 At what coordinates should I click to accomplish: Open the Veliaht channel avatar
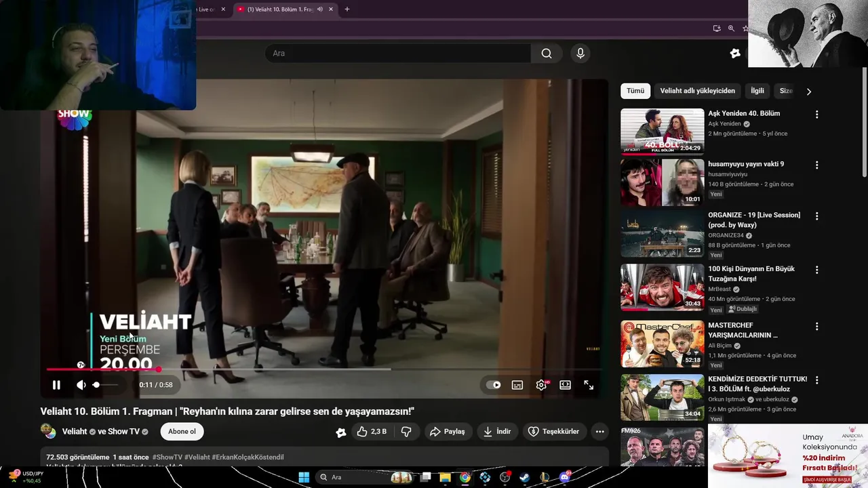[48, 431]
